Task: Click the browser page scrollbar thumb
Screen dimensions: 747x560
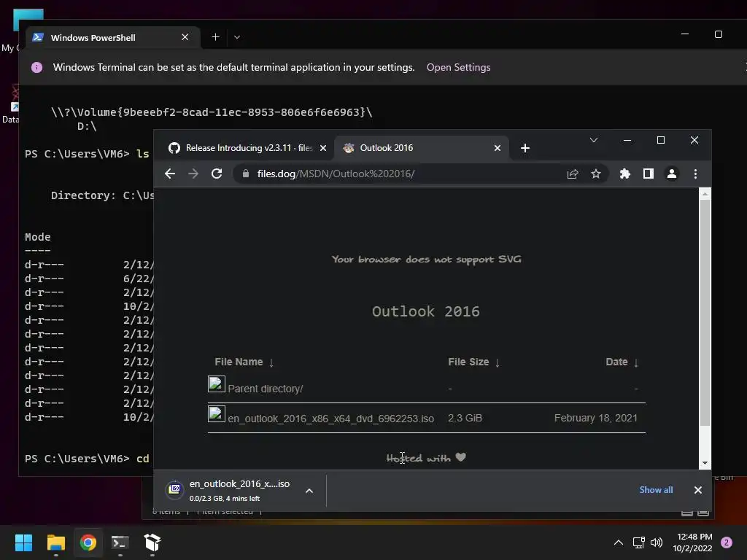Action: tap(705, 313)
